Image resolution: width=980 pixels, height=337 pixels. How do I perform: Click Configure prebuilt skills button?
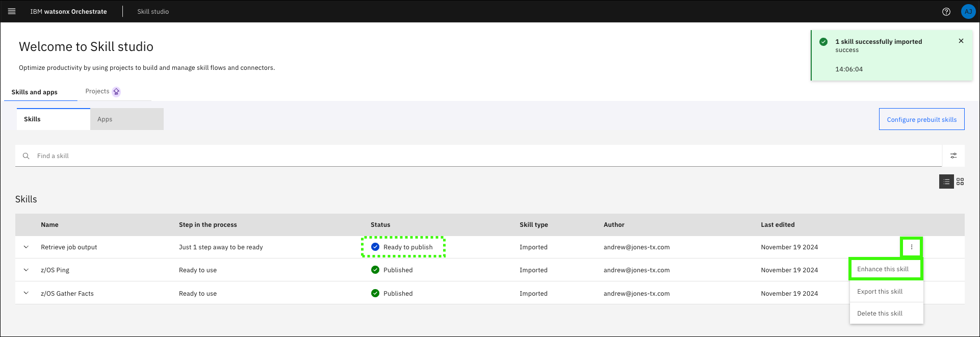921,119
